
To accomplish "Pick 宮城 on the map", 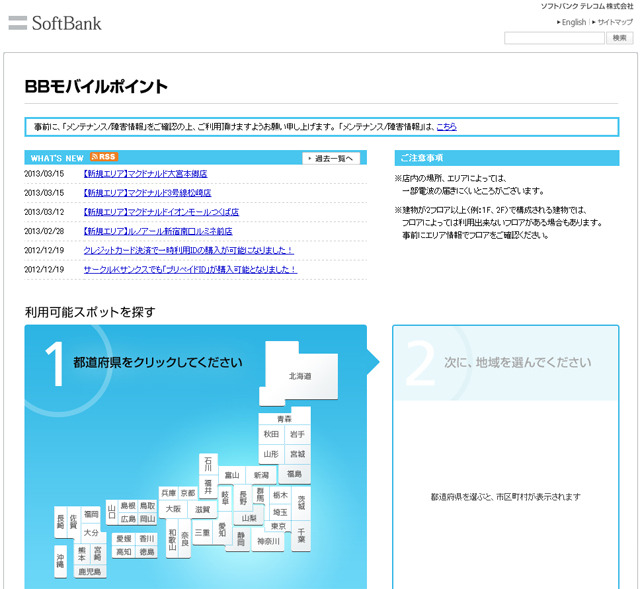I will [x=297, y=454].
